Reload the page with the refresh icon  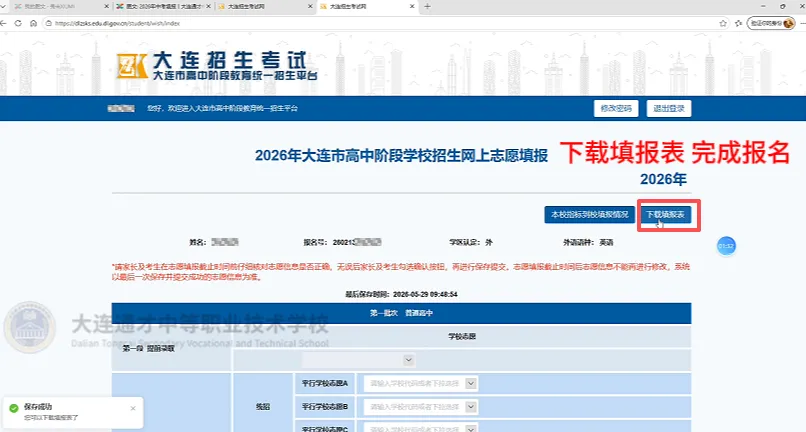(x=18, y=23)
